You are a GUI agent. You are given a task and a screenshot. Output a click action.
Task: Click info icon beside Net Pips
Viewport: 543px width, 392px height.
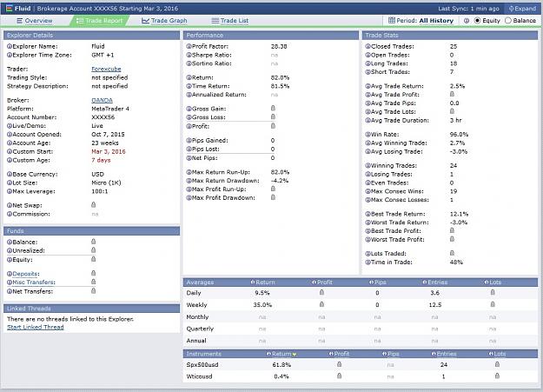tap(189, 158)
